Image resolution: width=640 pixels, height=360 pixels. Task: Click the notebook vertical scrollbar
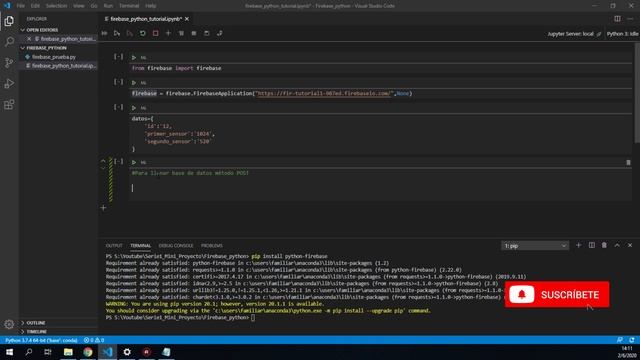[636, 92]
